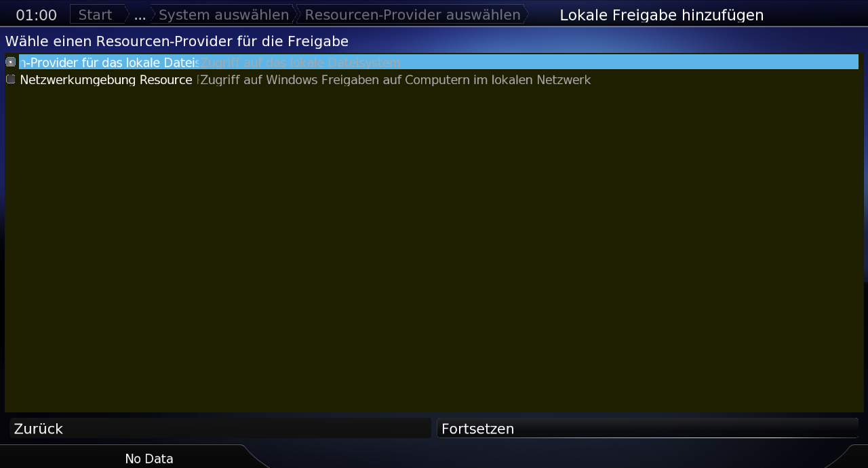Click description Zugriff auf das lokale Dateisystem
Screen dimensions: 868x468
point(300,62)
